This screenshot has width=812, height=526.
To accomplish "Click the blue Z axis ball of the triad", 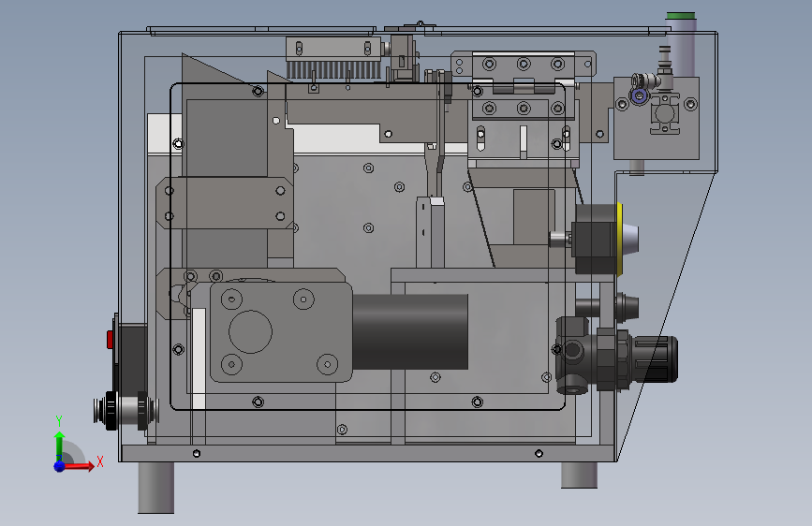I will [60, 466].
